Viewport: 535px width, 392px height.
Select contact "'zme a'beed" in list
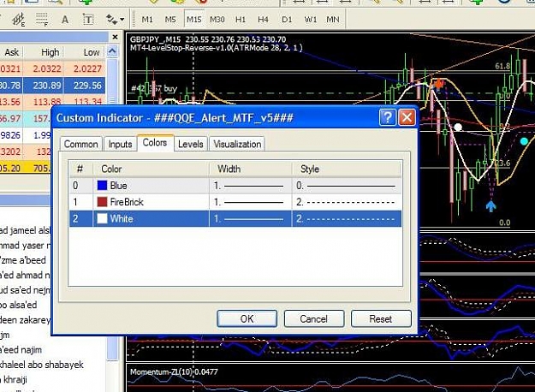(x=23, y=260)
